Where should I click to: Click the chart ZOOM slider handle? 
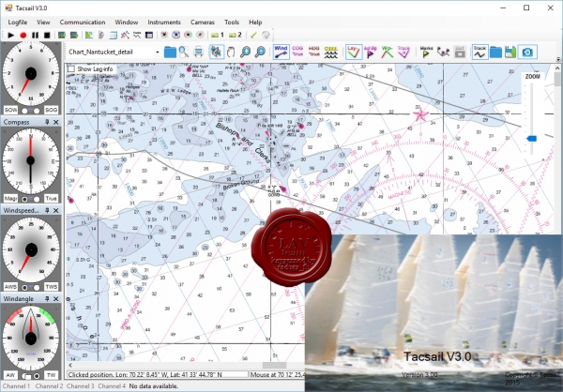[532, 139]
